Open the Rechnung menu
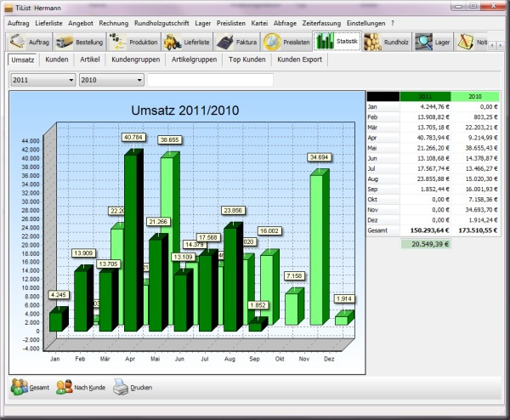 click(114, 24)
